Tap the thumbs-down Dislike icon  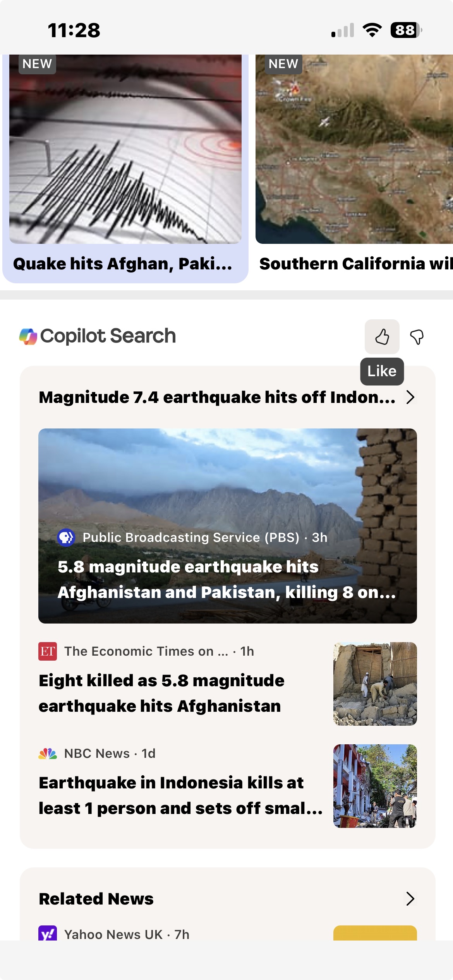click(417, 337)
